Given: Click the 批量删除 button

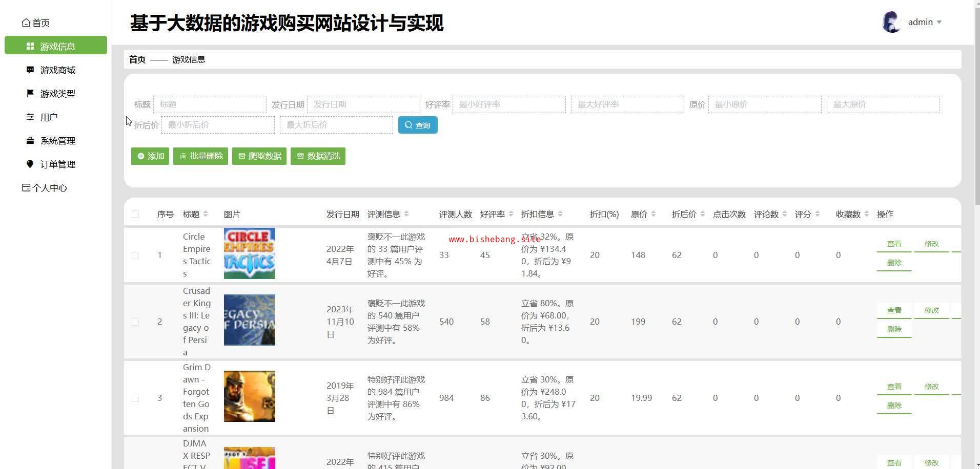Looking at the screenshot, I should point(200,156).
